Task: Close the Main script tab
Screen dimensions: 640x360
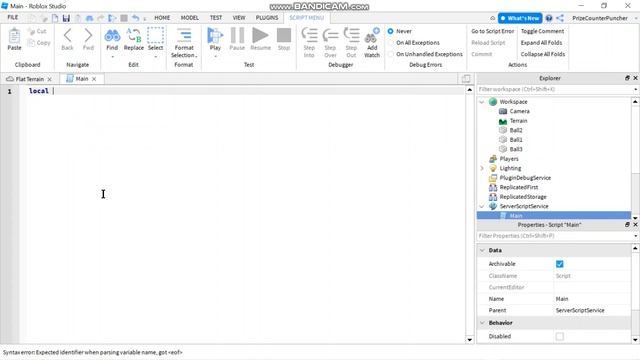Action: pyautogui.click(x=94, y=79)
